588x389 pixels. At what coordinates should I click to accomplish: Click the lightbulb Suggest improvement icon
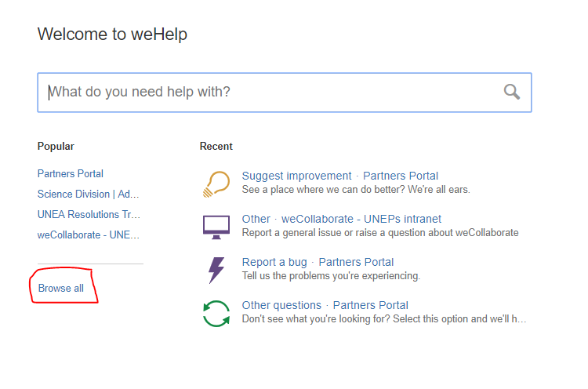(x=216, y=184)
